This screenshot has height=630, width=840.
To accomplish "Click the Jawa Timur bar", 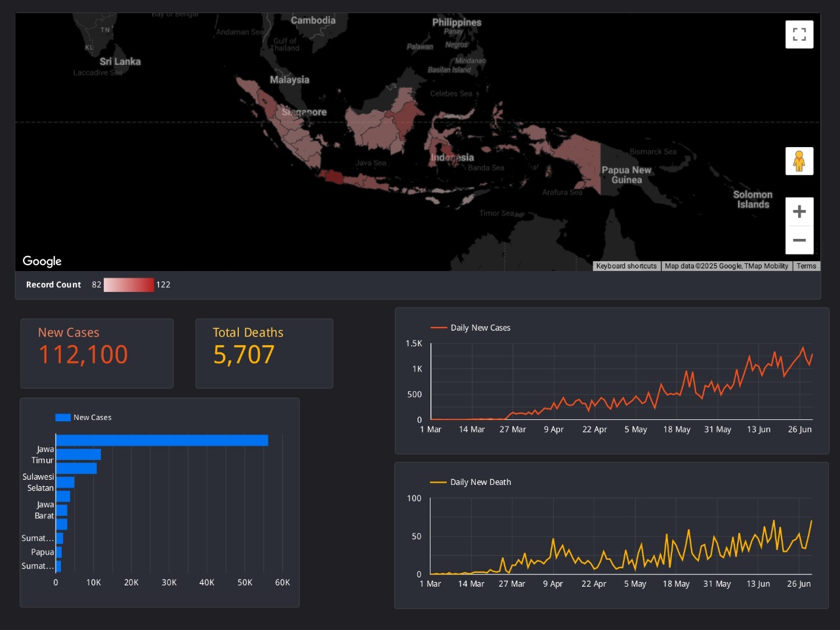I will (x=78, y=455).
